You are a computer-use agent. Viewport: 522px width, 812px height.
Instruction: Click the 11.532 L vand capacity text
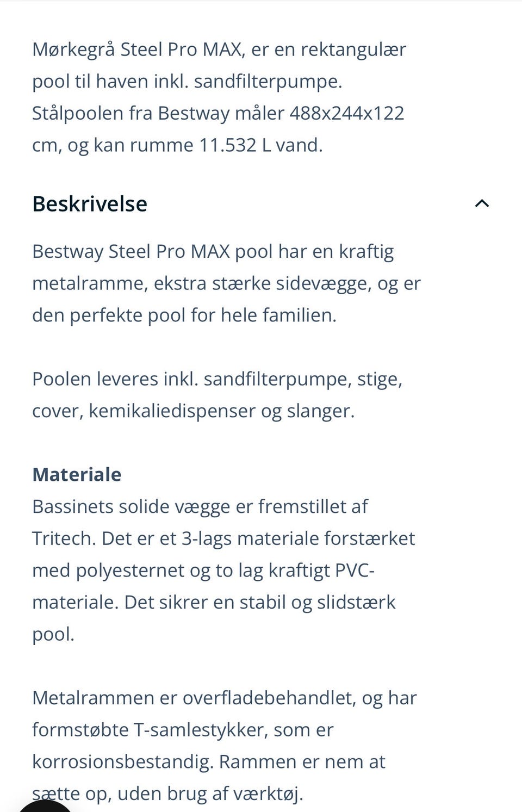[260, 145]
